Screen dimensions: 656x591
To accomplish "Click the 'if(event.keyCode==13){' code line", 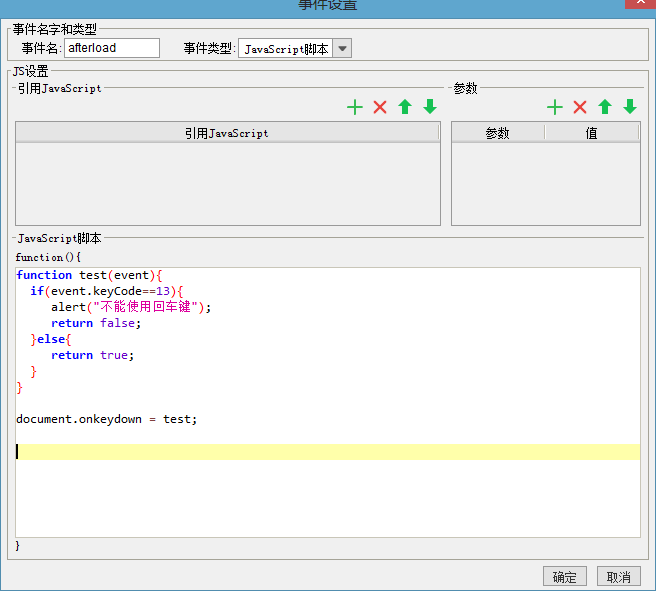I will [107, 291].
